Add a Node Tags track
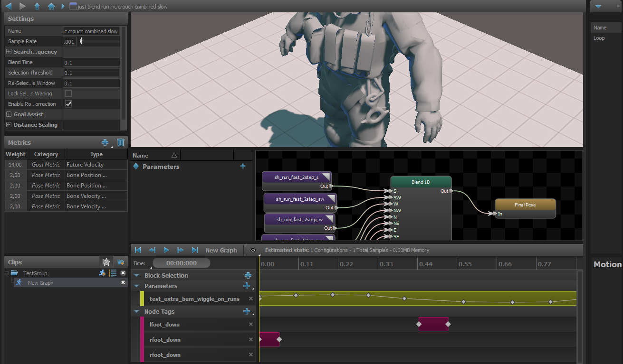Screen dimensions: 623x364 246,311
